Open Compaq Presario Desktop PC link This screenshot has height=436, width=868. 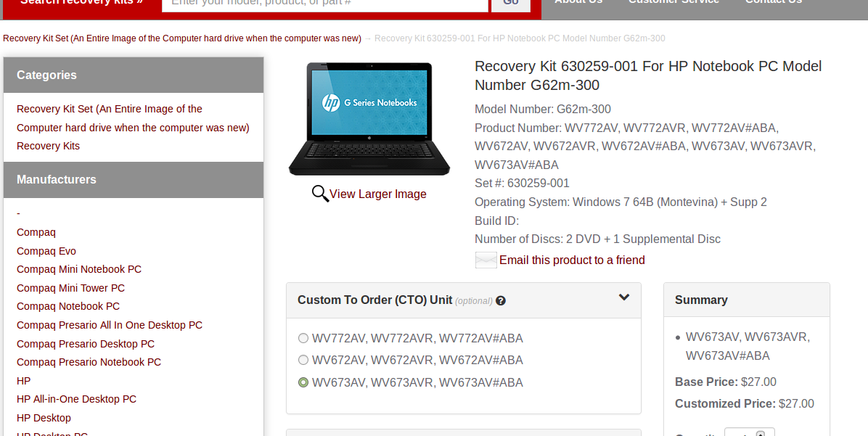click(x=85, y=344)
